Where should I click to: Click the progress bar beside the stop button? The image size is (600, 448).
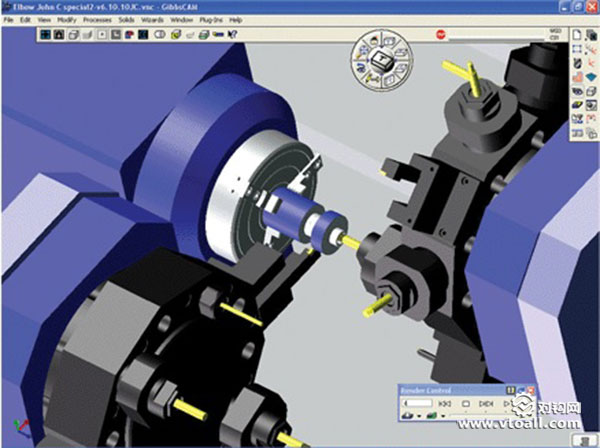coord(497,38)
